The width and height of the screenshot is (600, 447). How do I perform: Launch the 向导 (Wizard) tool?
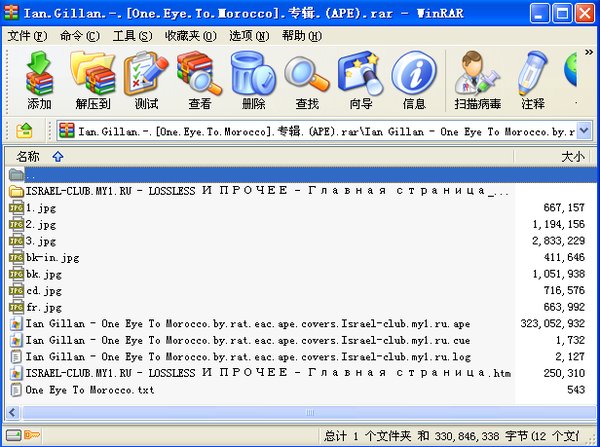tap(360, 80)
